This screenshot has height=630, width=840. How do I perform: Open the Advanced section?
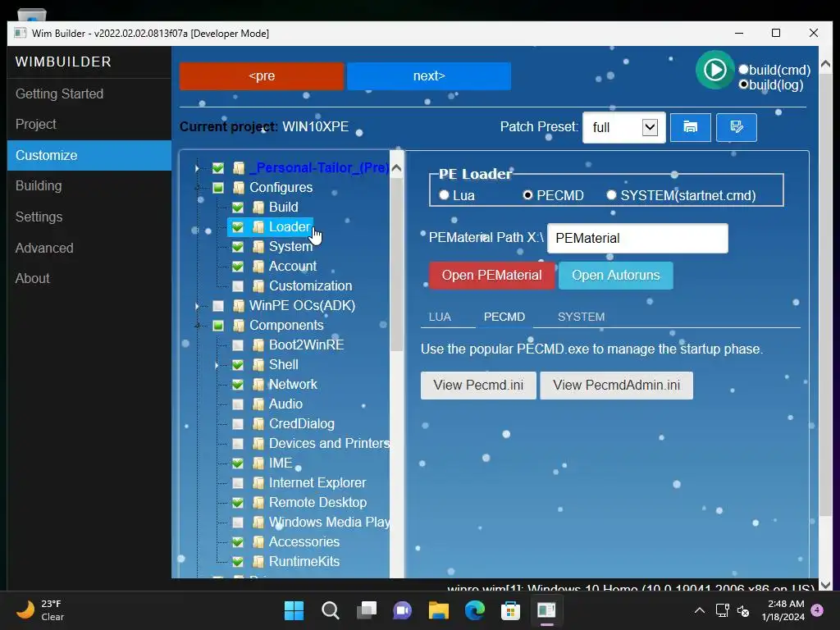(x=89, y=248)
